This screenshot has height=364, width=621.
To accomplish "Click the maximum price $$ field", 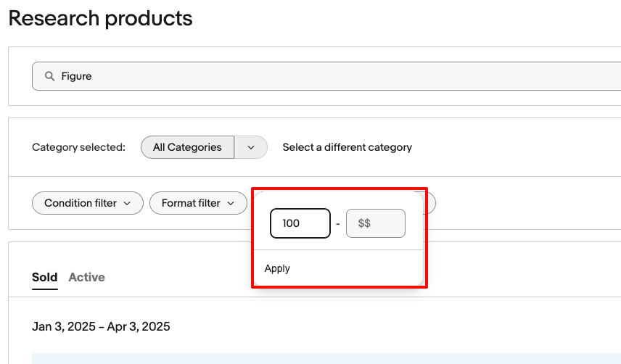I will (x=376, y=223).
